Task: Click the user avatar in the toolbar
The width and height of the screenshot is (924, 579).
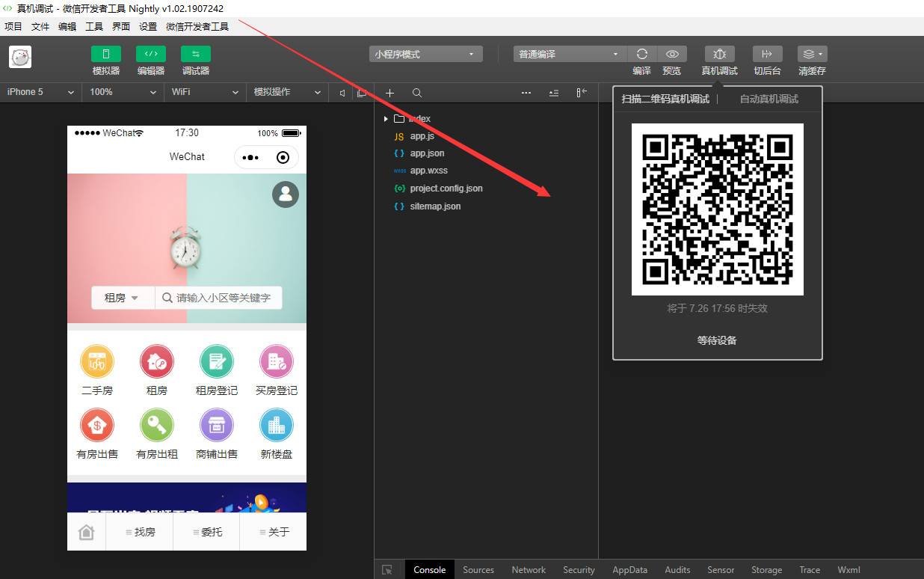Action: click(x=19, y=58)
